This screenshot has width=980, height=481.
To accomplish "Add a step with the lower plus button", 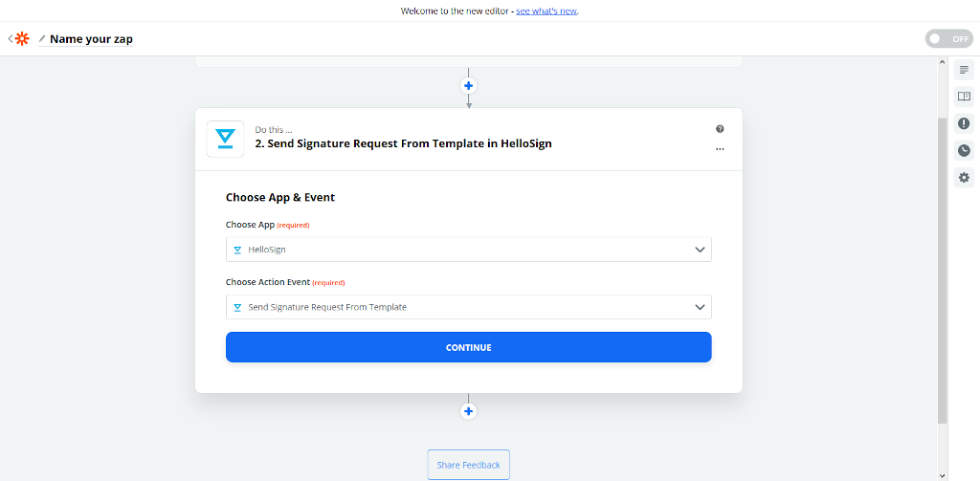I will (x=468, y=411).
